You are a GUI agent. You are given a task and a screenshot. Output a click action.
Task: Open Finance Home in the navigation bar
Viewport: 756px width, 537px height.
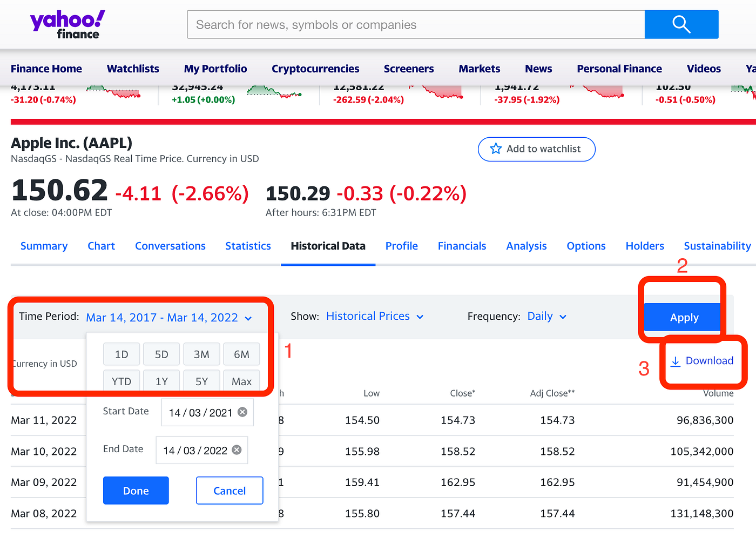pos(46,69)
